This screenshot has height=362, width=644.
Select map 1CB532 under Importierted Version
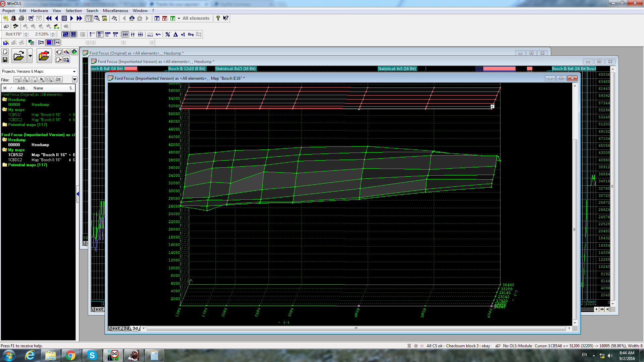(x=38, y=155)
